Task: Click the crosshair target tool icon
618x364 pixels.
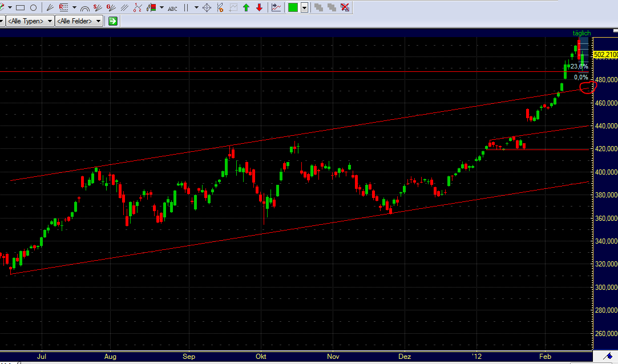Action: click(x=207, y=7)
